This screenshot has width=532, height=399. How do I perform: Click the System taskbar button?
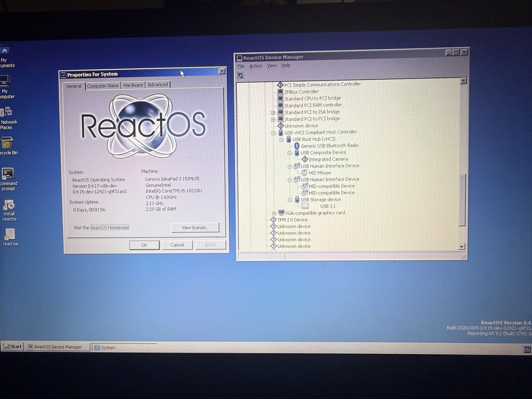(x=124, y=347)
